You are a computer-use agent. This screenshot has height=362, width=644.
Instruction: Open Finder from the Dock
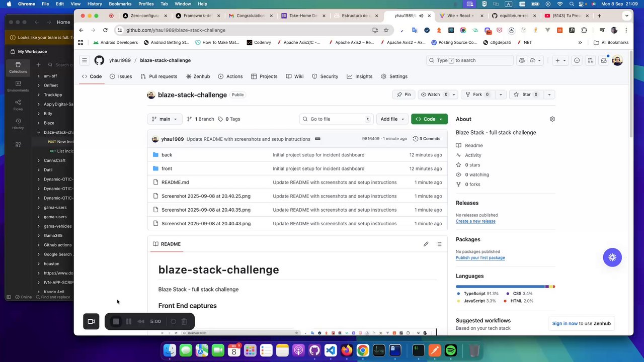click(170, 350)
